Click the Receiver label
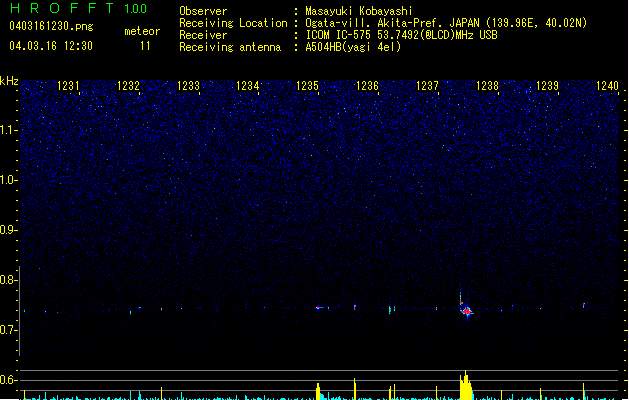The image size is (629, 400). point(203,35)
